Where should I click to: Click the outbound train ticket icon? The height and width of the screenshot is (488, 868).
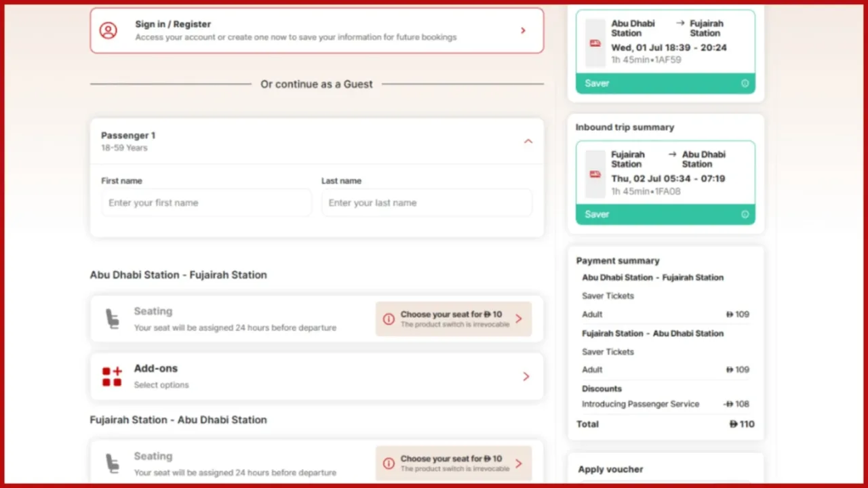tap(595, 43)
